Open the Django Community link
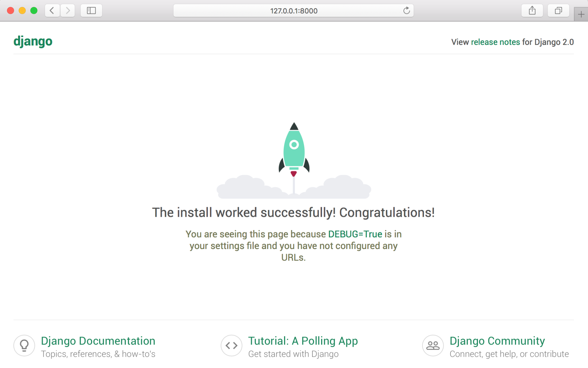The width and height of the screenshot is (588, 368). (497, 341)
